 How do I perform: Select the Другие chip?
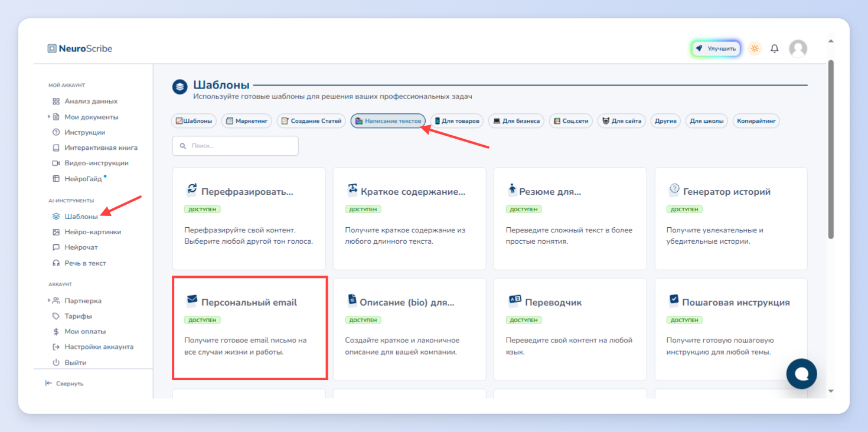pos(665,121)
